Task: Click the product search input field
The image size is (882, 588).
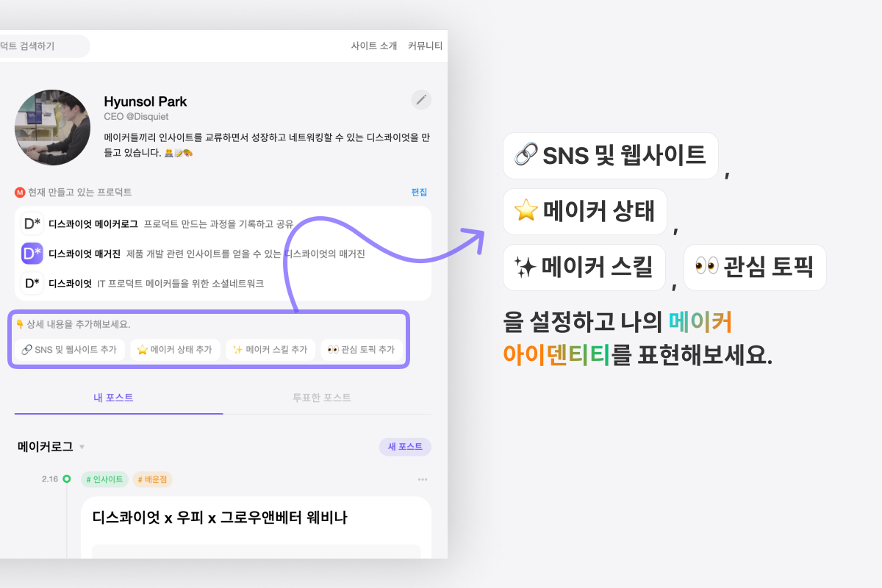Action: [43, 46]
